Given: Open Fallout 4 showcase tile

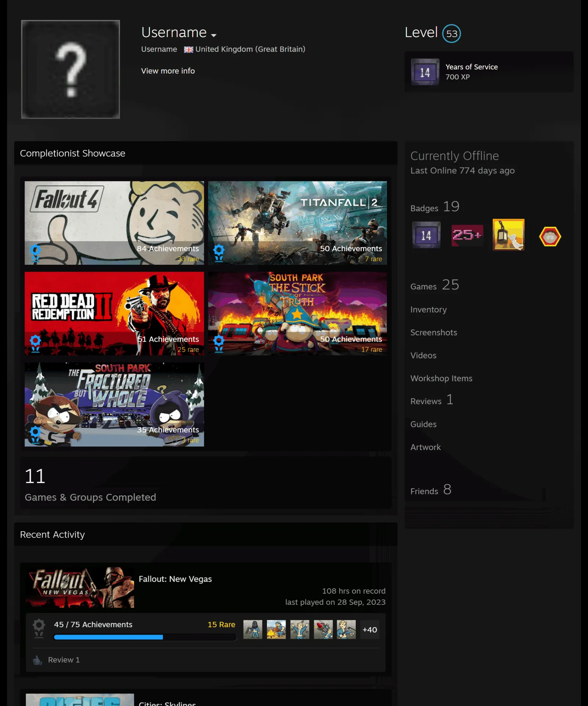Looking at the screenshot, I should 114,223.
